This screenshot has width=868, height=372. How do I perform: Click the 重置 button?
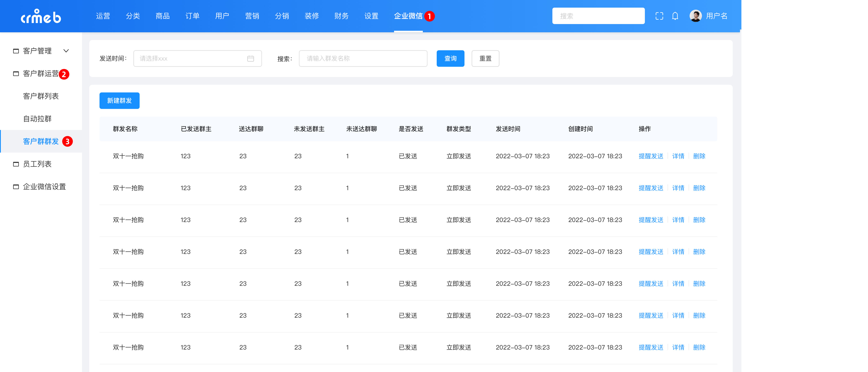485,59
